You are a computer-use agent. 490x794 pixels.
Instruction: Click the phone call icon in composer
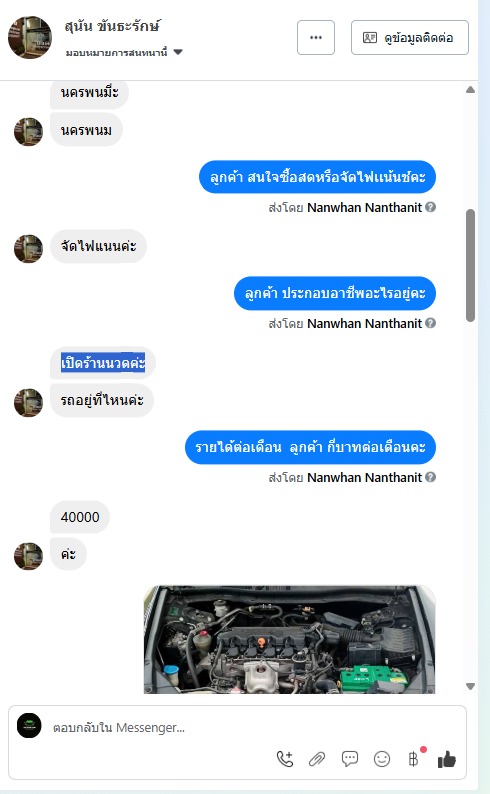pos(285,759)
